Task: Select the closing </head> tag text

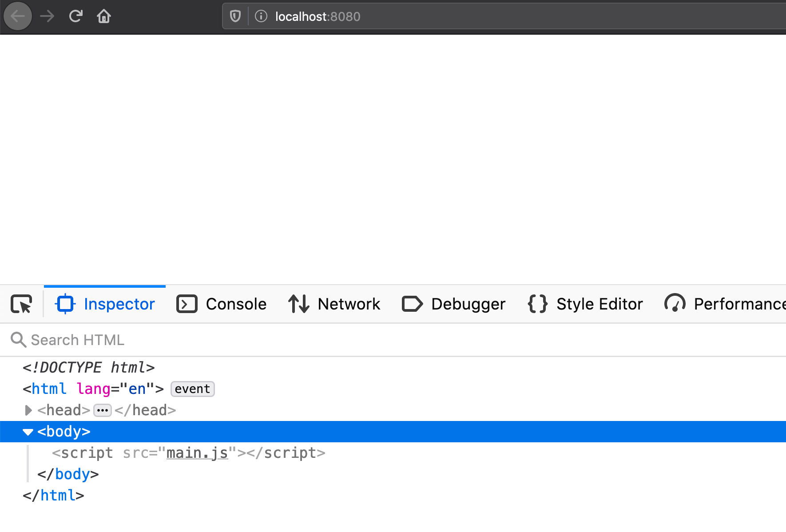Action: click(x=145, y=410)
